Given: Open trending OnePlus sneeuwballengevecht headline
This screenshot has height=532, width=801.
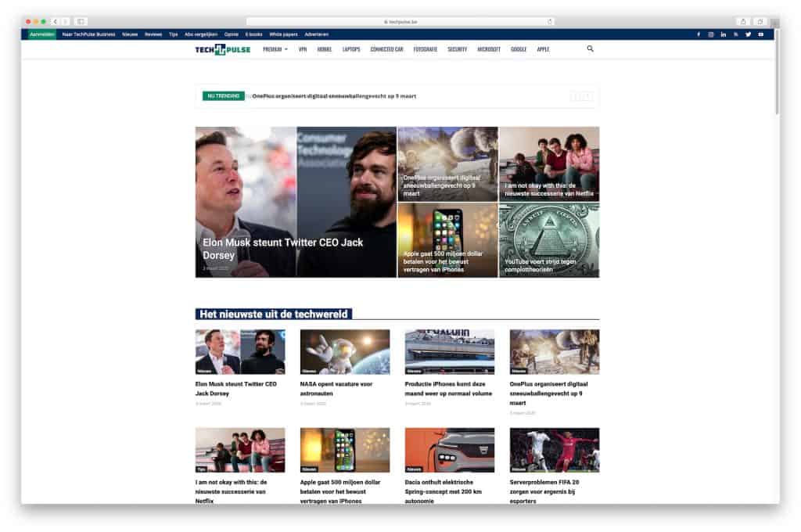Looking at the screenshot, I should coord(334,96).
